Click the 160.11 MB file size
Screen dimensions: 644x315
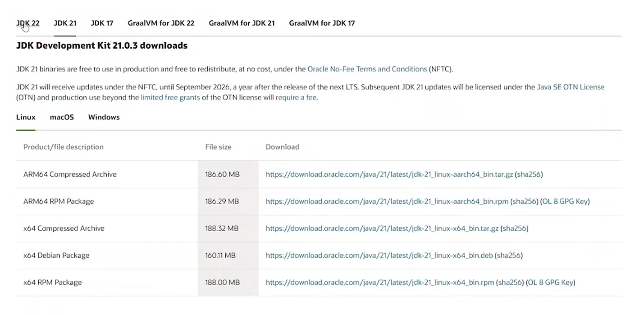220,256
